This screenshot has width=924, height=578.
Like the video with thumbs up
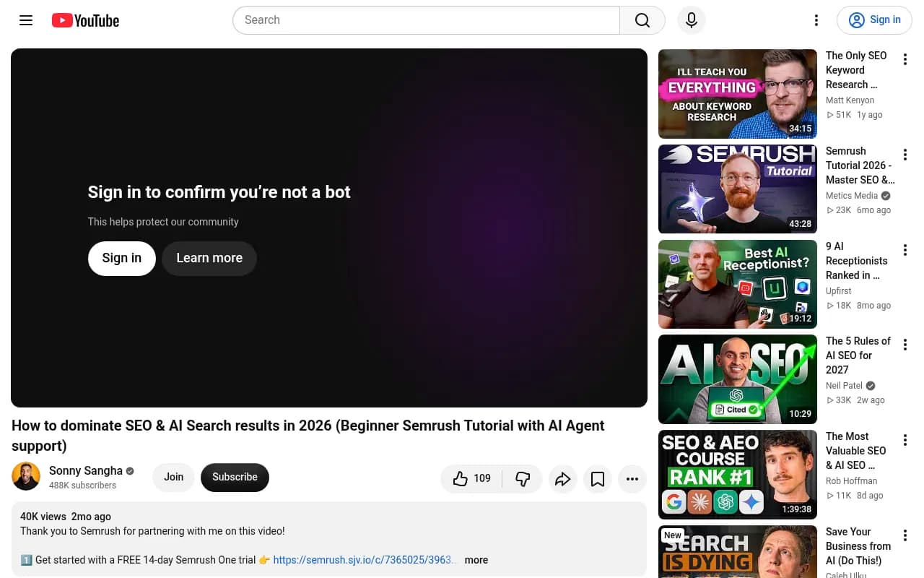click(471, 478)
